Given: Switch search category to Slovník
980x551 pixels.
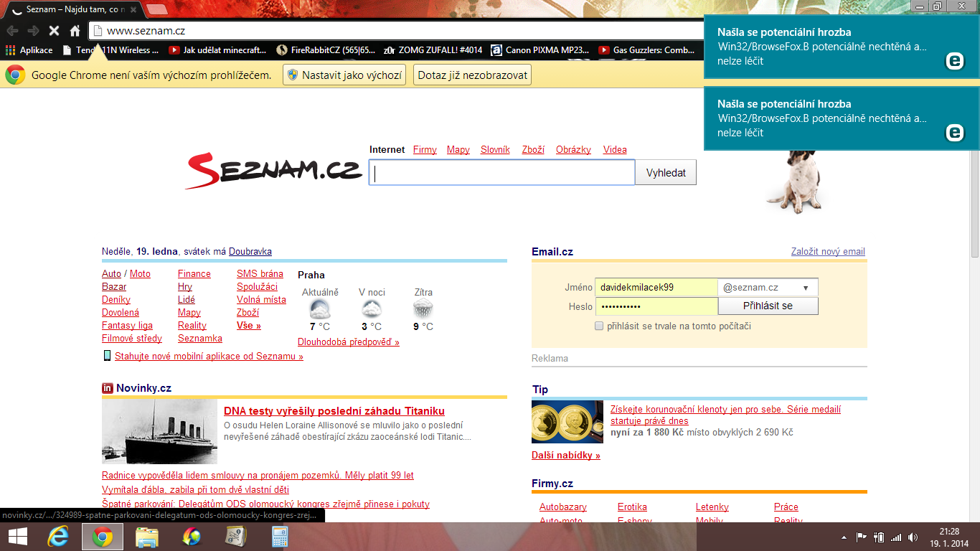Looking at the screenshot, I should click(x=495, y=150).
